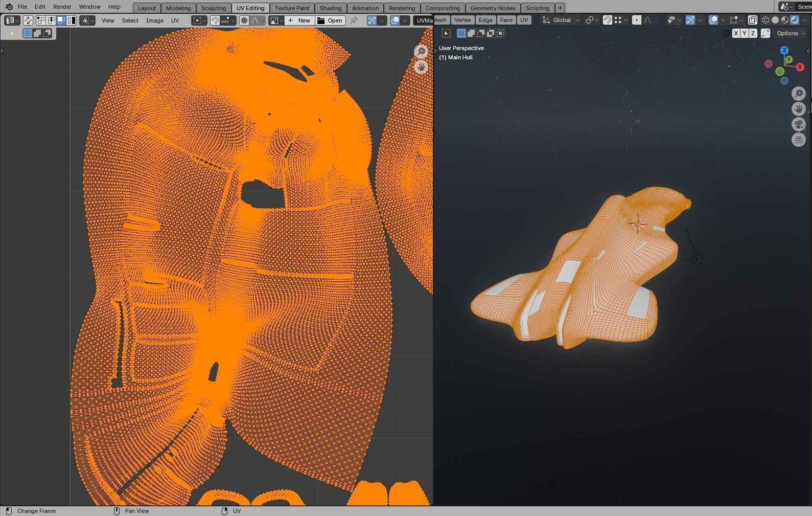
Task: Click zoom gizmo in 3D viewport
Action: tap(799, 94)
